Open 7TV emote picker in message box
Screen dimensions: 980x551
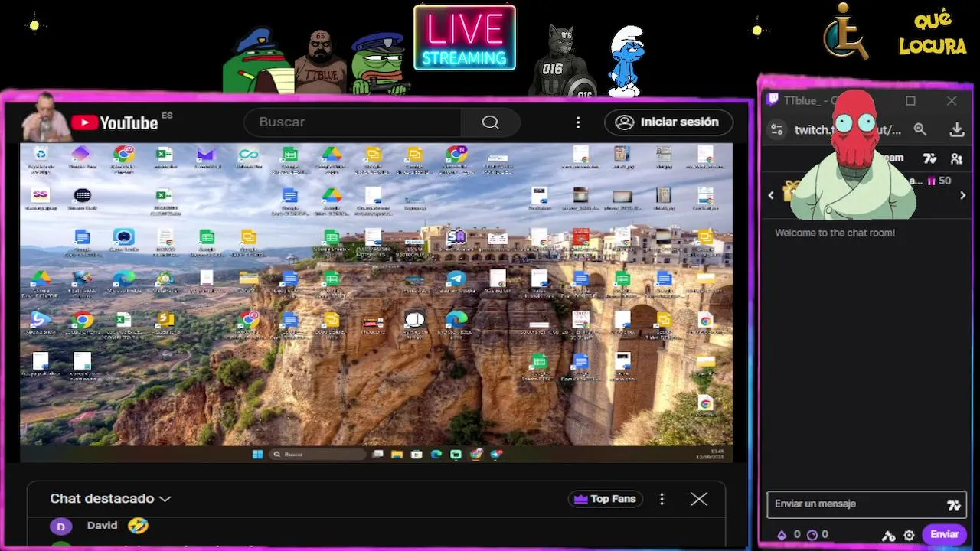tap(954, 505)
